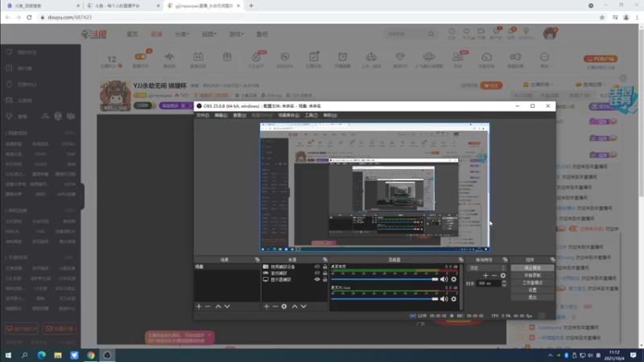
Task: Add a new source with plus icon
Action: [266, 306]
